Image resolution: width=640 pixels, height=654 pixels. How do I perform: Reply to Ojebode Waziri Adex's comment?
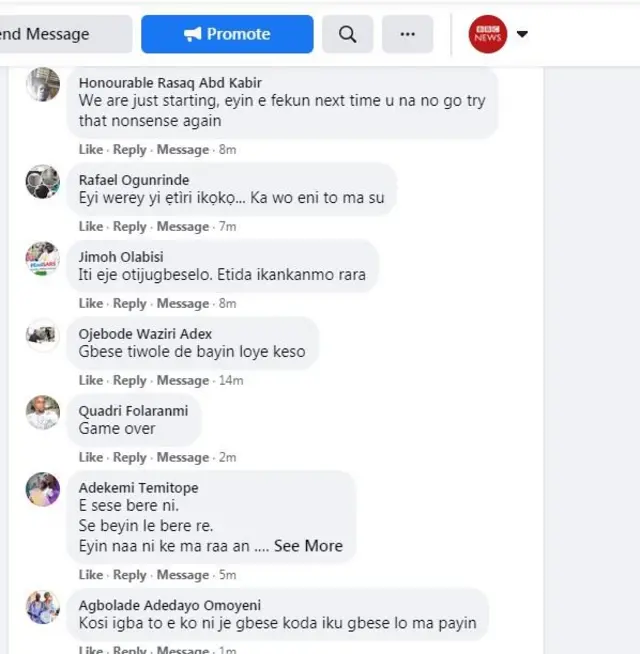point(130,380)
